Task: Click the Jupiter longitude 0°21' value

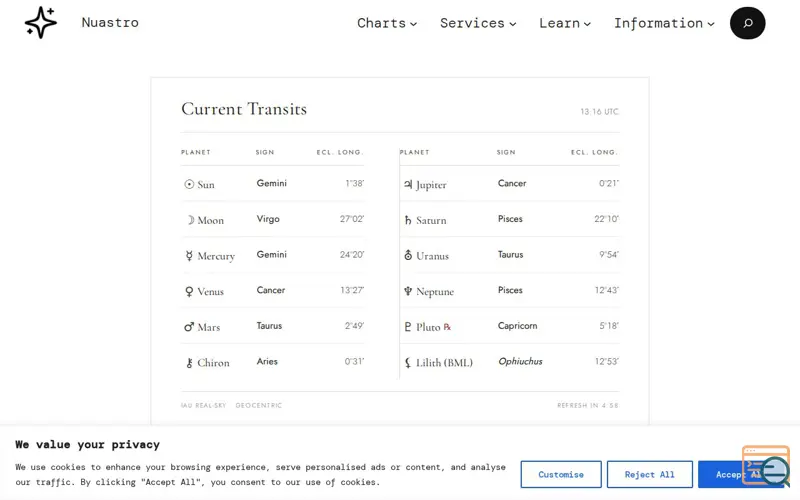Action: click(x=609, y=183)
